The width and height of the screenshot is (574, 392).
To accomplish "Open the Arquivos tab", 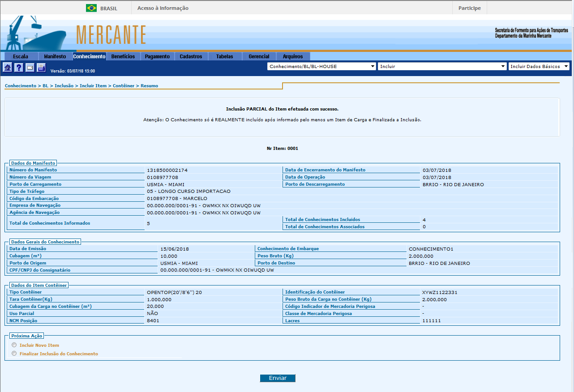I will (293, 56).
